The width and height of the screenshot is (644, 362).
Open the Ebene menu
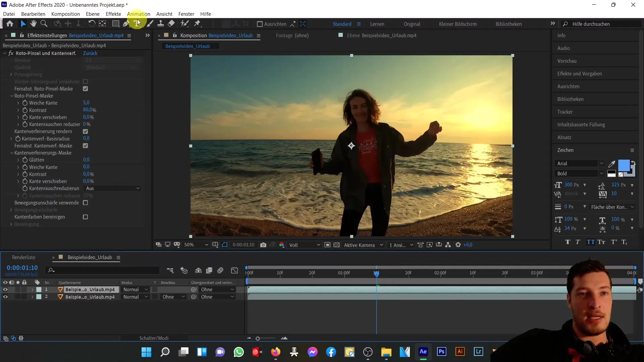pos(93,14)
